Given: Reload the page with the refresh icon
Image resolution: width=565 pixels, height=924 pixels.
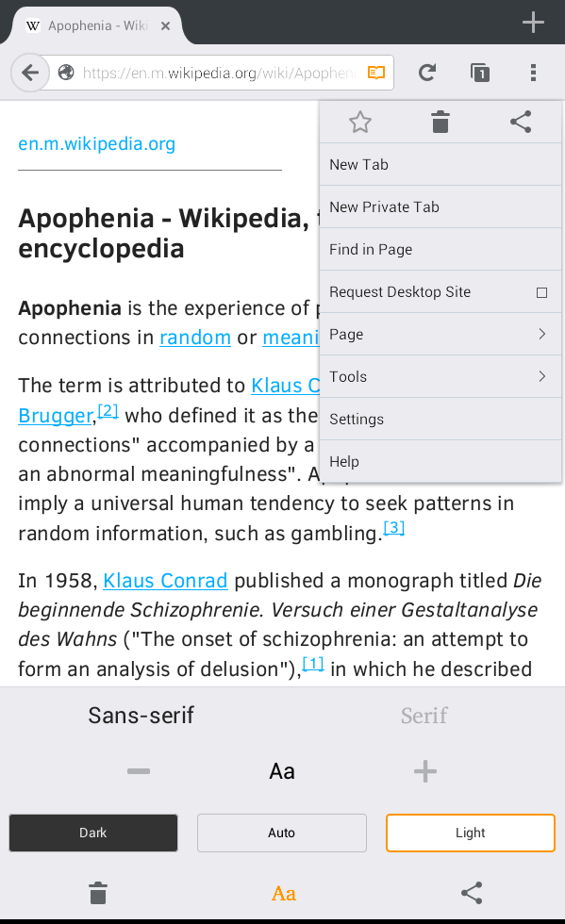Looking at the screenshot, I should (427, 73).
